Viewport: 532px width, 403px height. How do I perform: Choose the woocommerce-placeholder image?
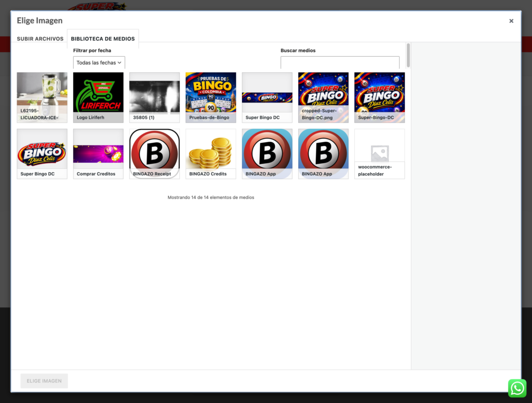(380, 154)
